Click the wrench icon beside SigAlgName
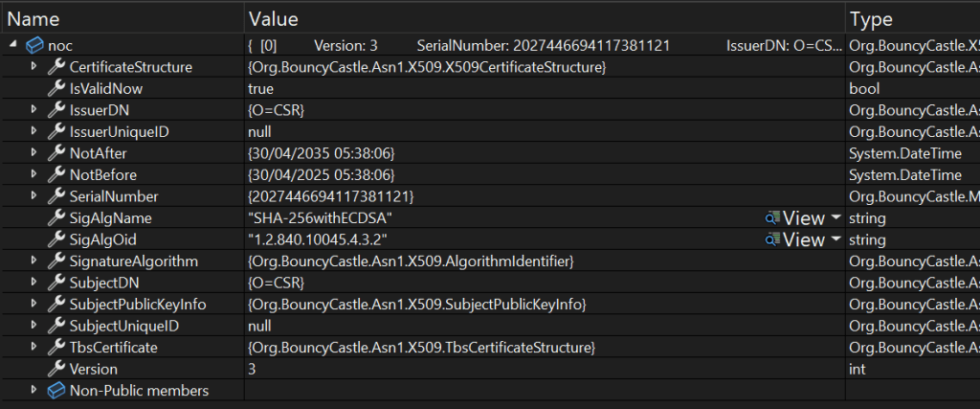 pyautogui.click(x=56, y=218)
